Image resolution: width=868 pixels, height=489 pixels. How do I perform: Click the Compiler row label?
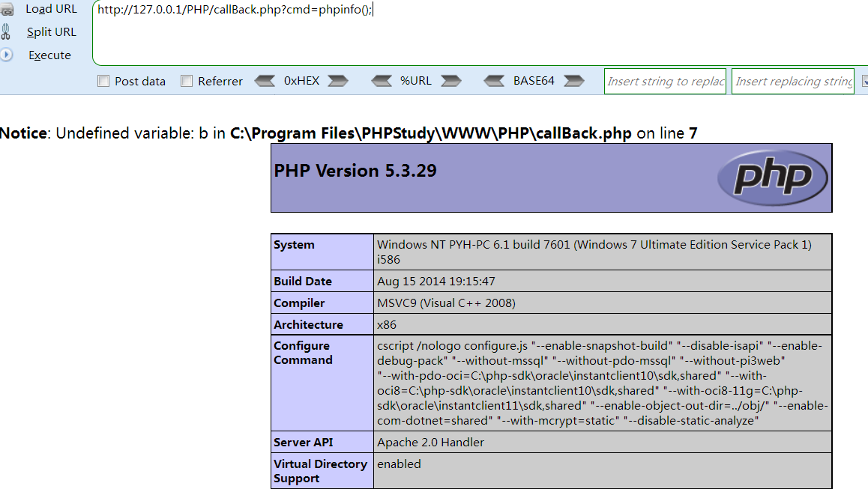coord(299,303)
